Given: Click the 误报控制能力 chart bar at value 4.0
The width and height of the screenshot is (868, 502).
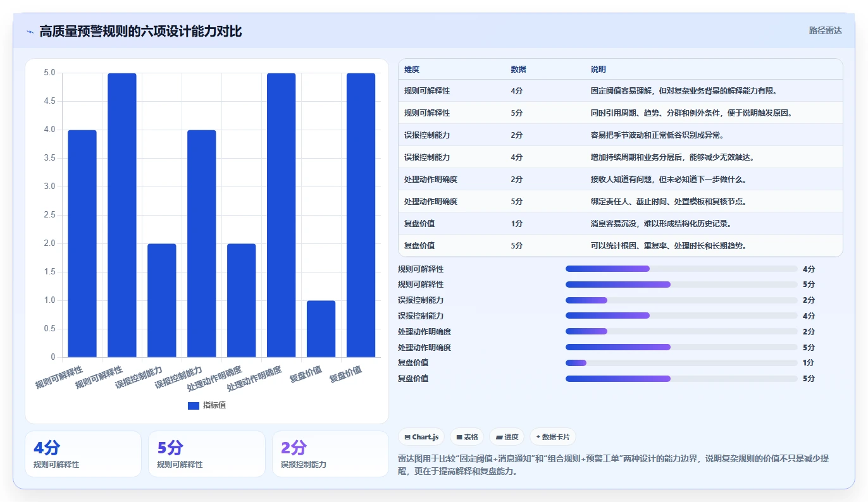Looking at the screenshot, I should pos(202,243).
